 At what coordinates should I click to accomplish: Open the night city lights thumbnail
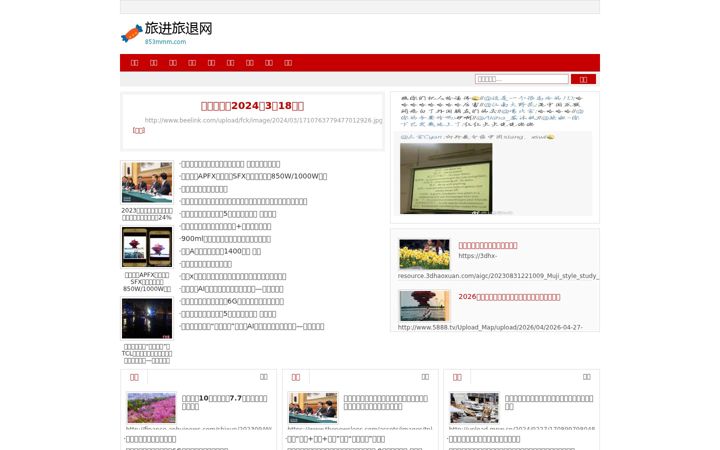[147, 318]
